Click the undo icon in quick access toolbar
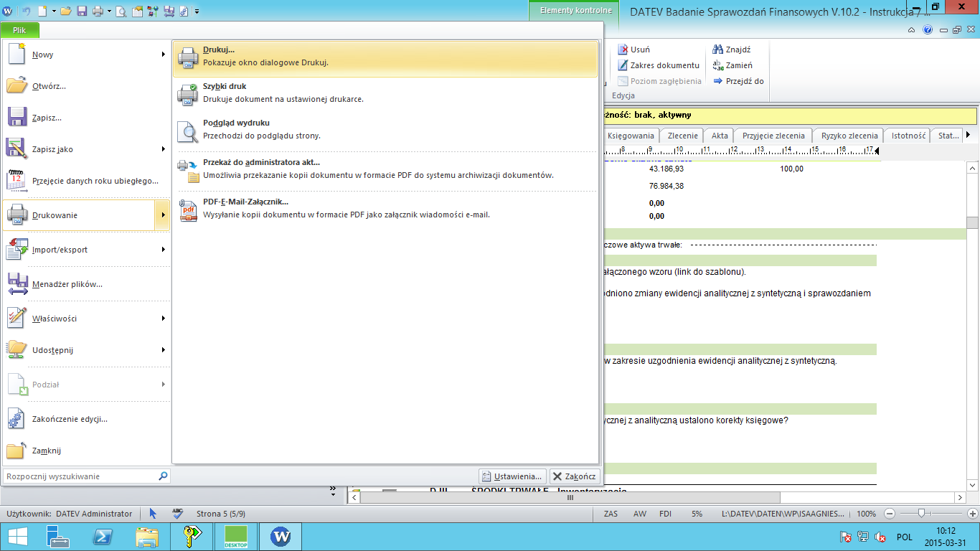This screenshot has width=980, height=551. [27, 11]
